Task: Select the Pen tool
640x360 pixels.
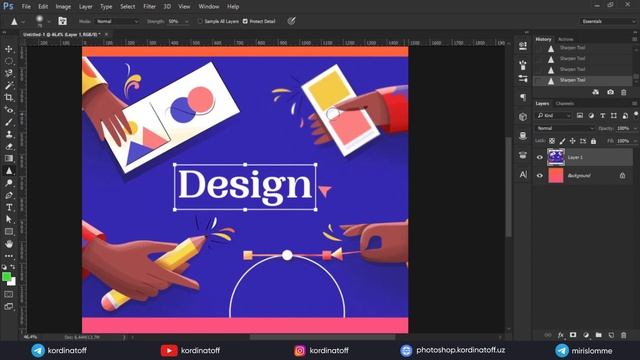Action: coord(9,195)
